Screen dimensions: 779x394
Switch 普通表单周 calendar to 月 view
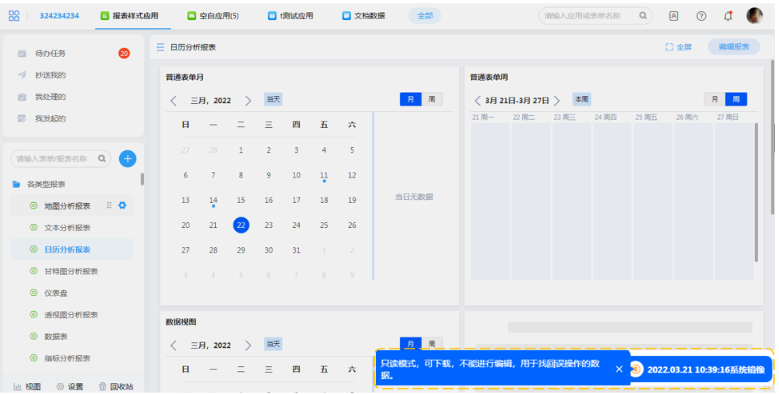[x=714, y=99]
